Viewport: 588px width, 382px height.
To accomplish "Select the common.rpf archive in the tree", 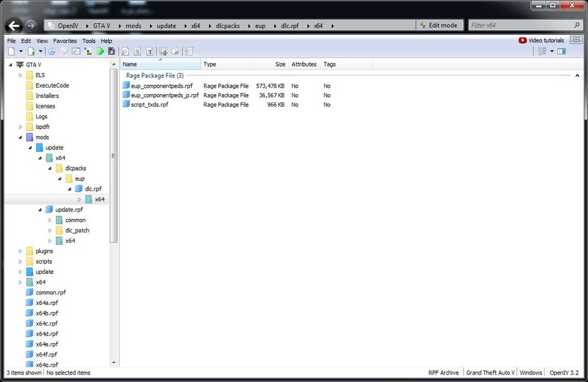I will [x=51, y=293].
